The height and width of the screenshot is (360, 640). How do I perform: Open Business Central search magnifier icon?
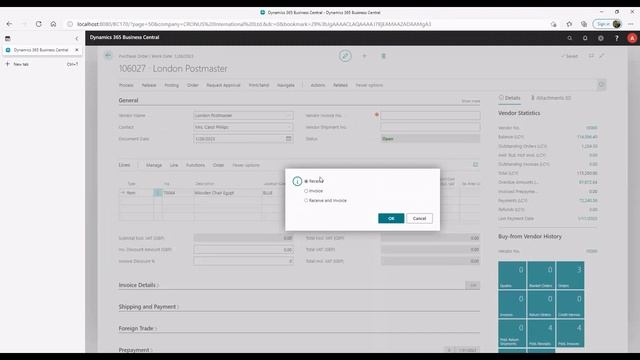pyautogui.click(x=569, y=38)
